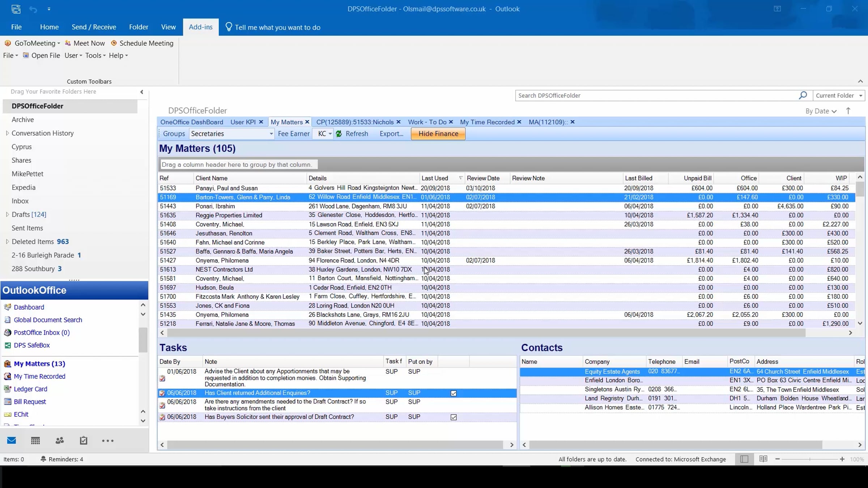Close the User KPI tab
This screenshot has height=488, width=868.
261,122
